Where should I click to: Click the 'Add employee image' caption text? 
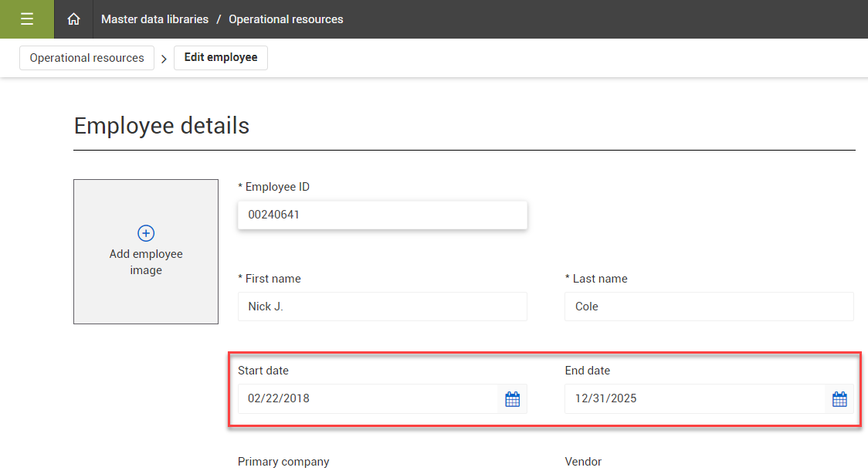(146, 262)
